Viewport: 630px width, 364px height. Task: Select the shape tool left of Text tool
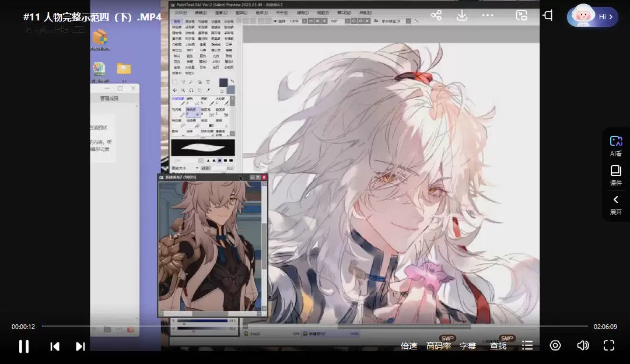(x=199, y=82)
